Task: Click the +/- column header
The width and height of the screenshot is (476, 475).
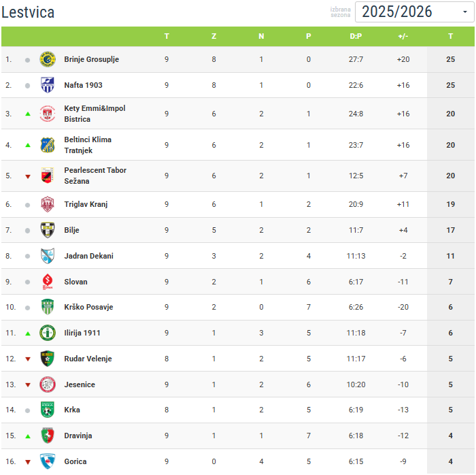Action: 403,36
